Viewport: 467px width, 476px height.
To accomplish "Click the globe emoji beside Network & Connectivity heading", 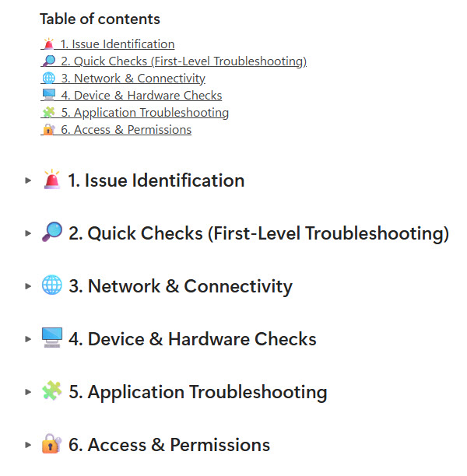I will 52,286.
